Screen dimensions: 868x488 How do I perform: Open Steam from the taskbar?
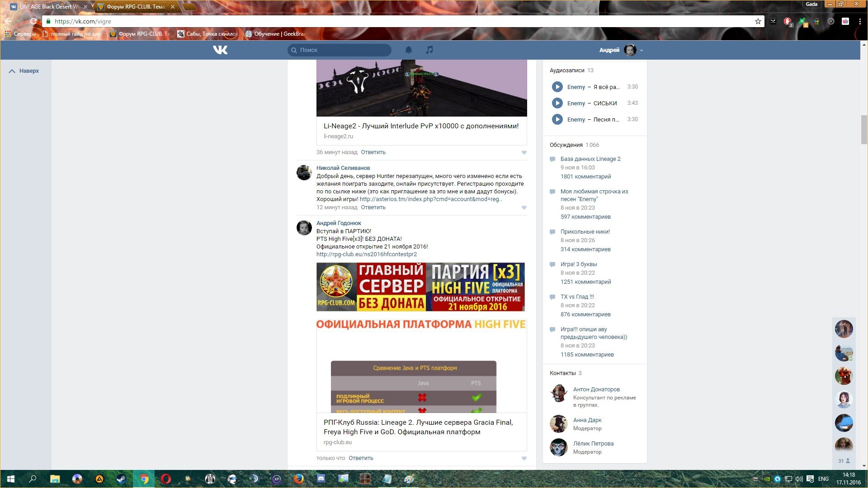point(121,479)
